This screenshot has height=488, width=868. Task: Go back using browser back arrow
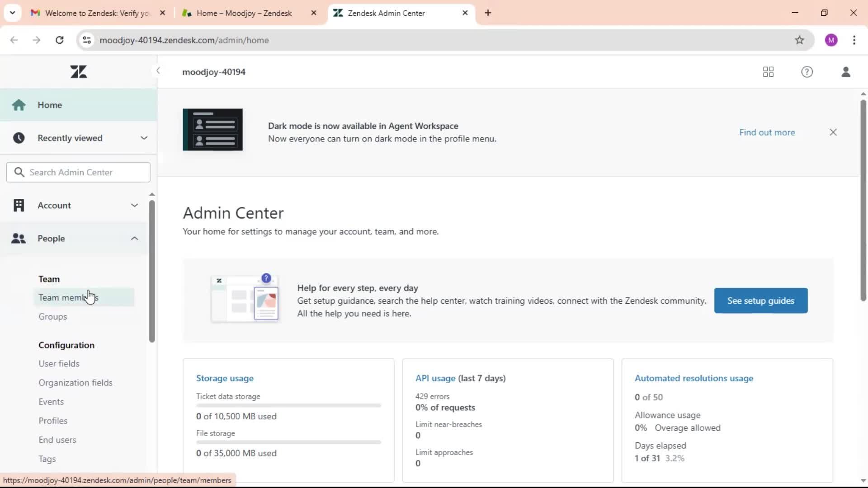pos(14,40)
